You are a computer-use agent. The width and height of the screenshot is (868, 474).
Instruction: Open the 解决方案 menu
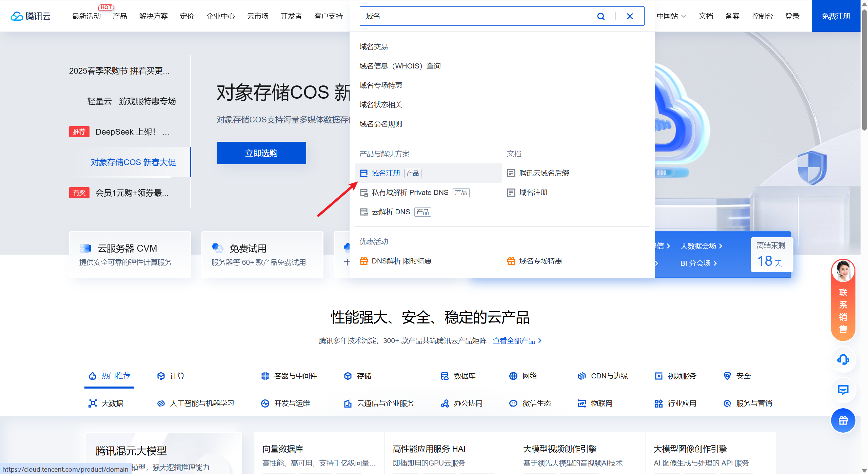[154, 16]
